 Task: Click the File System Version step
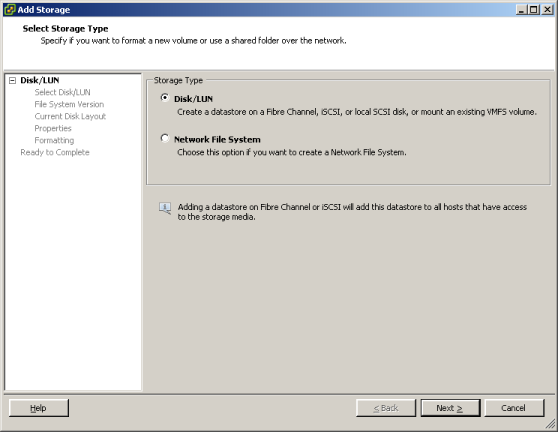click(x=69, y=104)
